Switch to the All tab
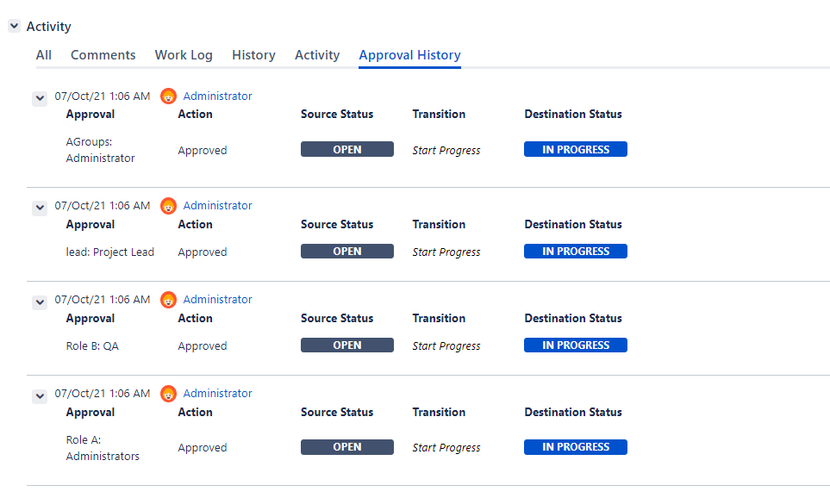 click(43, 55)
